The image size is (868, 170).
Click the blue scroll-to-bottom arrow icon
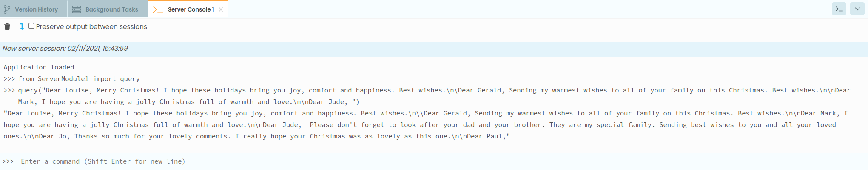pos(21,26)
